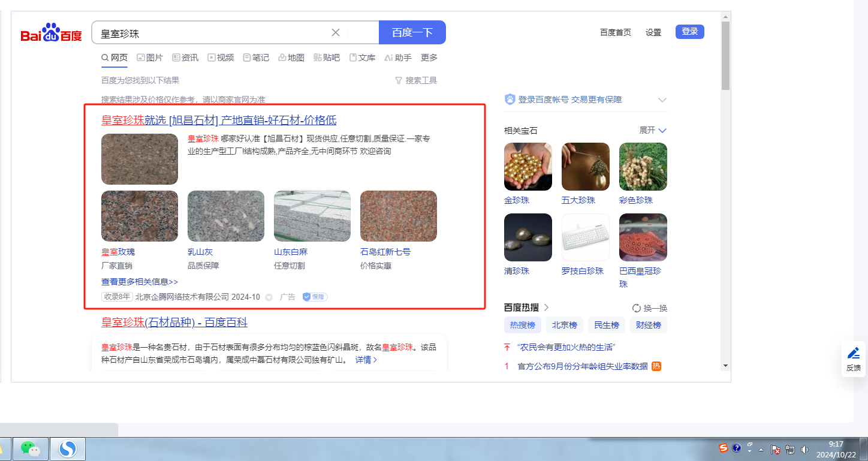Open hot search 农民会有更加火热的生活

tap(566, 348)
